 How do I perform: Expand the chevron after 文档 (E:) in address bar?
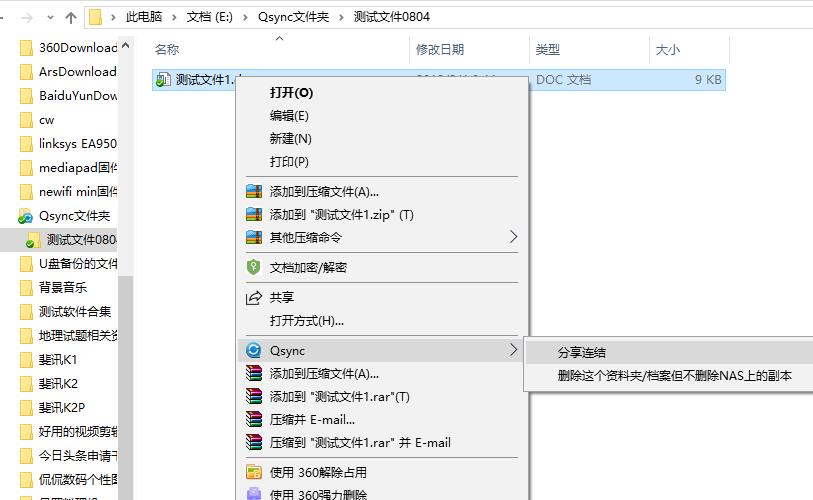click(245, 17)
